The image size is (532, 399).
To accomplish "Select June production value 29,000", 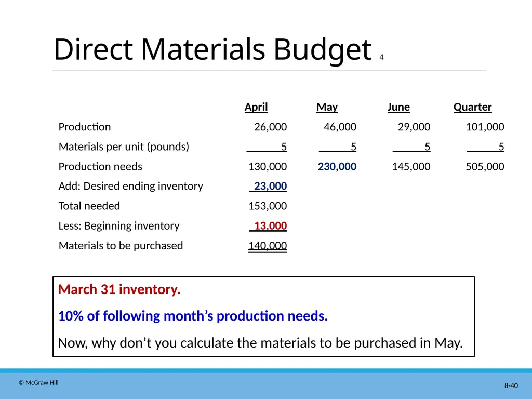I will click(x=414, y=127).
